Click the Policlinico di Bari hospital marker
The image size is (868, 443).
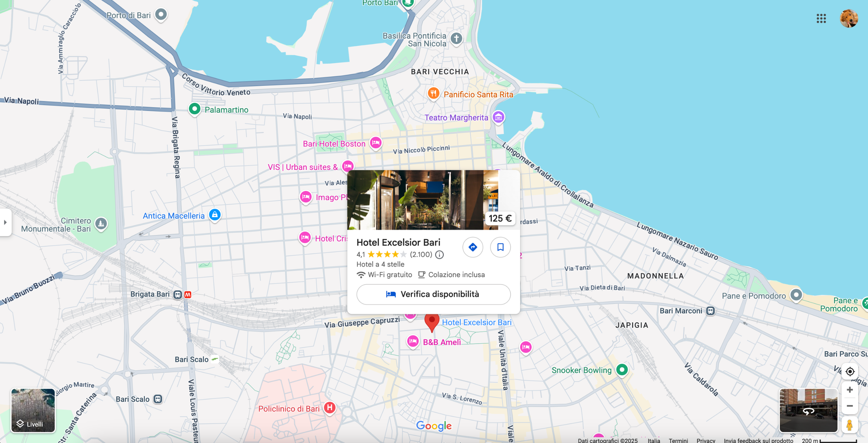pyautogui.click(x=330, y=407)
